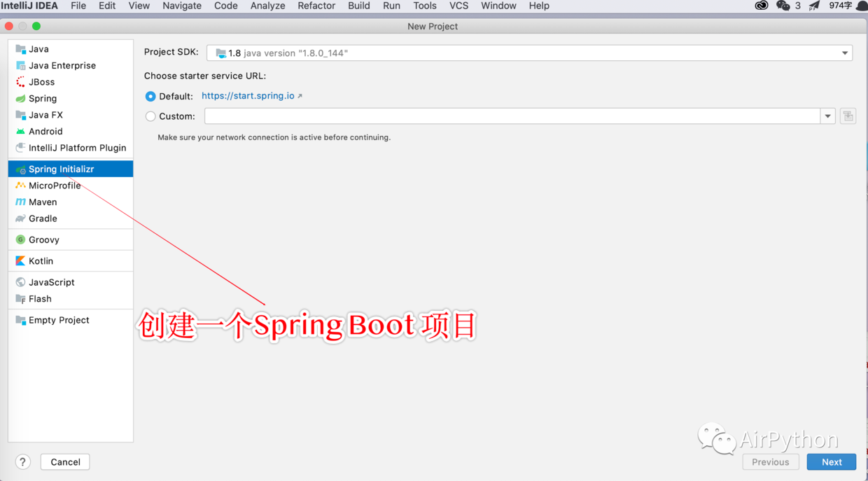The width and height of the screenshot is (868, 481).
Task: Click the '974字' word count in menu bar
Action: (x=840, y=6)
